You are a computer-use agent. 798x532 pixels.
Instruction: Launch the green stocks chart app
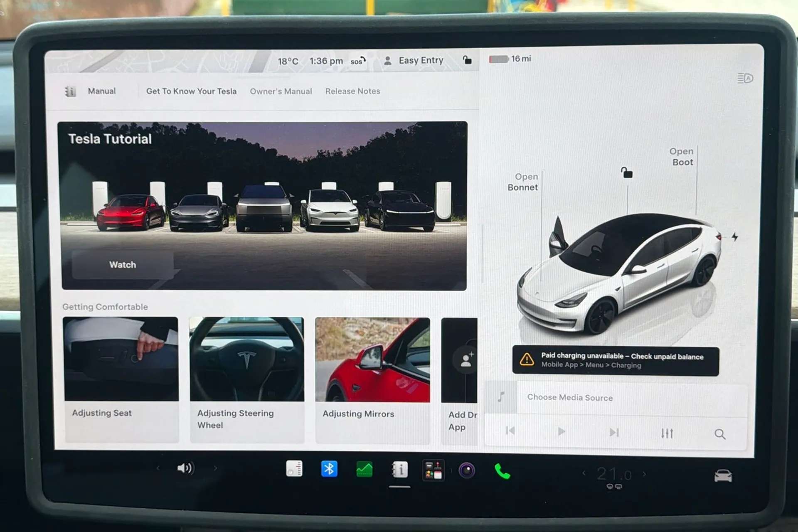tap(365, 470)
